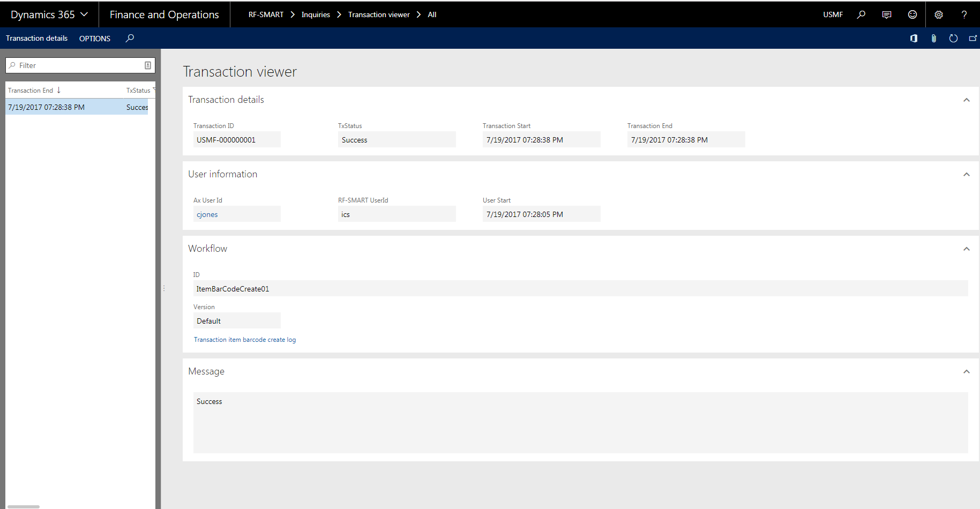
Task: Click the list pane splitter handle
Action: point(164,288)
